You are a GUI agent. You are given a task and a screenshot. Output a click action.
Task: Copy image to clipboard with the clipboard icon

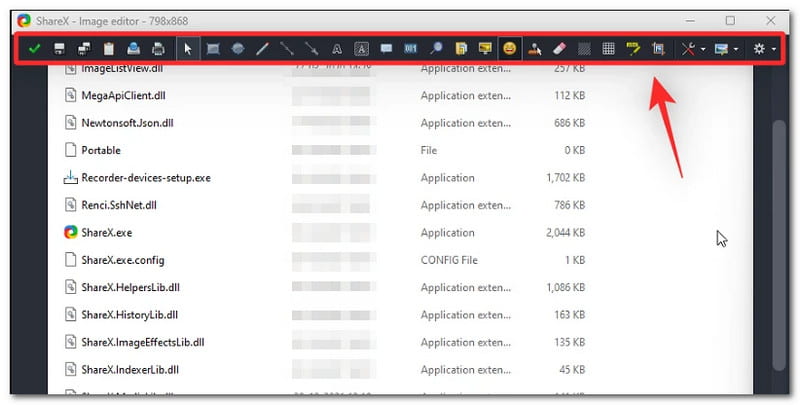point(109,49)
